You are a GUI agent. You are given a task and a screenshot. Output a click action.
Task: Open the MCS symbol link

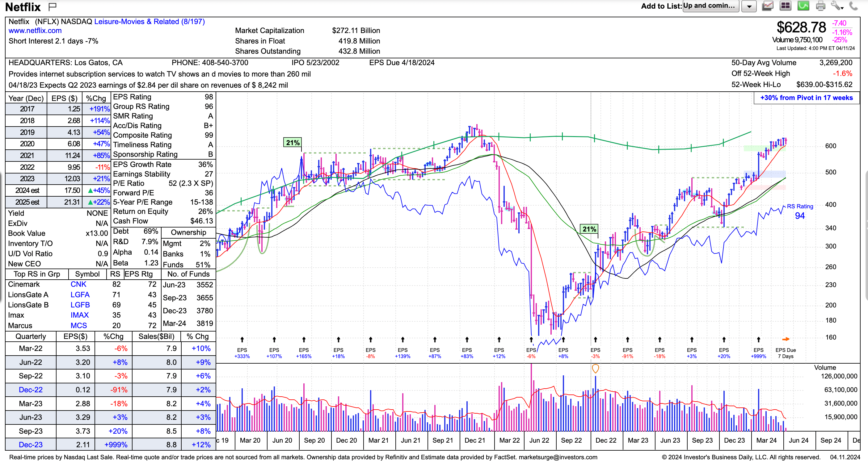pyautogui.click(x=78, y=326)
